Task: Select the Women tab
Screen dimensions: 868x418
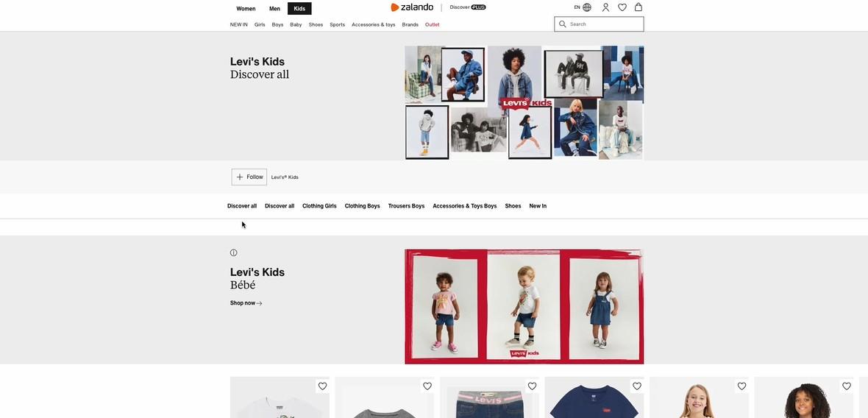Action: pyautogui.click(x=246, y=8)
